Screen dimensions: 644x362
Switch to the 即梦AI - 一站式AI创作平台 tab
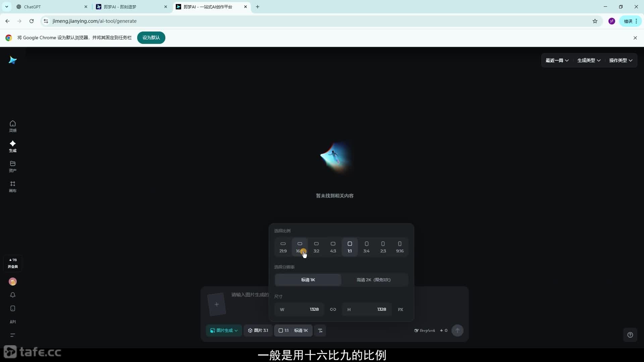coord(211,7)
